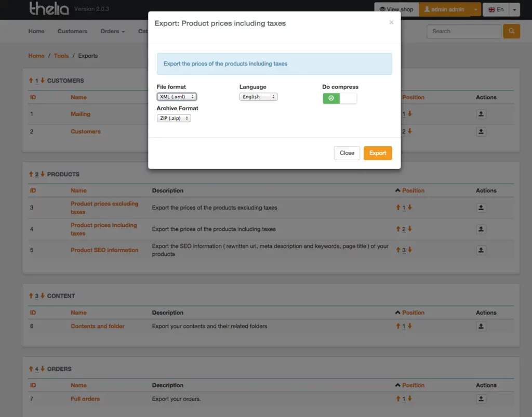Click export icon for Product prices including taxes
Image resolution: width=532 pixels, height=417 pixels.
[x=481, y=229]
